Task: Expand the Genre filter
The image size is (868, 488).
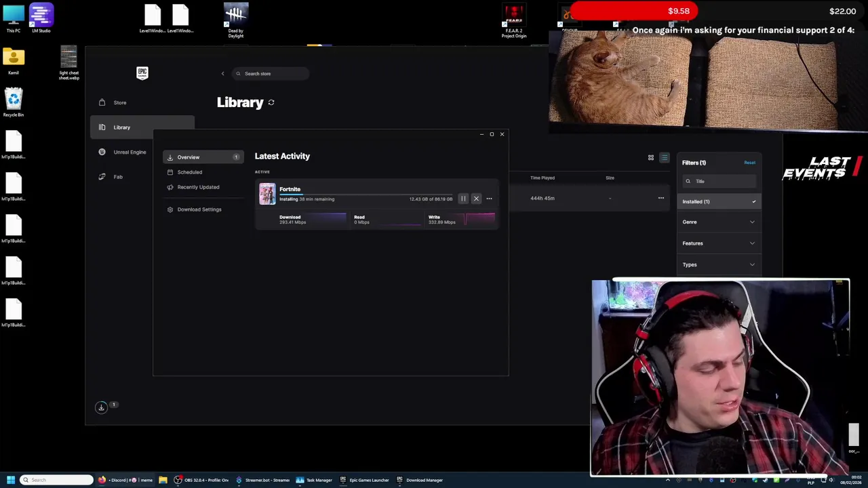Action: [719, 222]
